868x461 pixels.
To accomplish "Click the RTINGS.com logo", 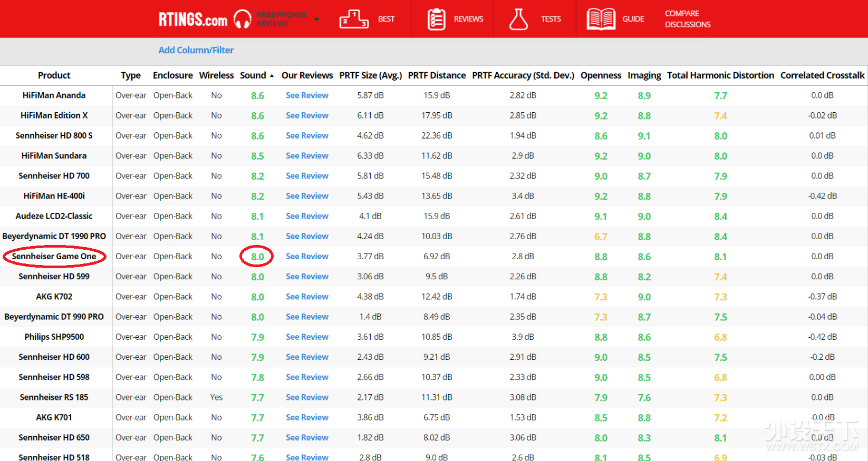I will [x=193, y=19].
